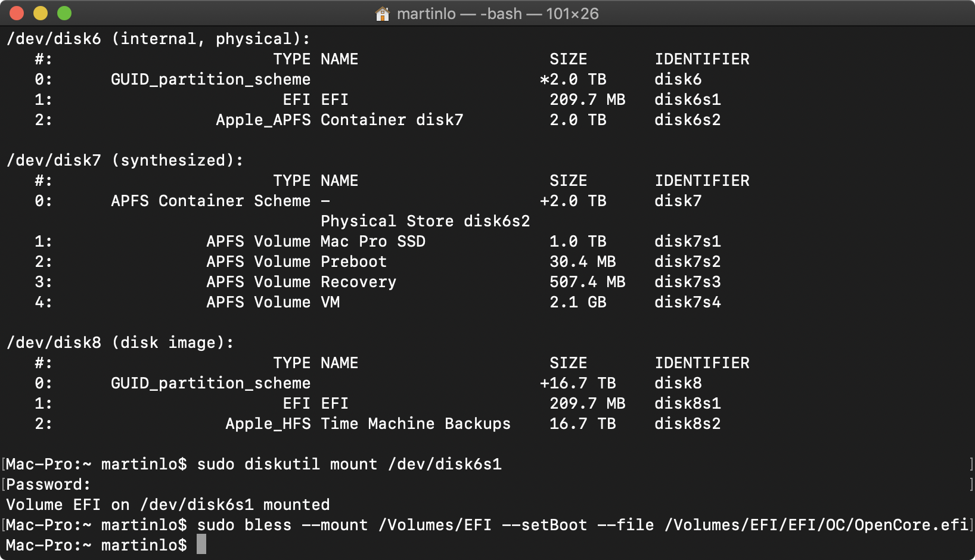Click the 'disk7s3' identifier

[x=688, y=282]
